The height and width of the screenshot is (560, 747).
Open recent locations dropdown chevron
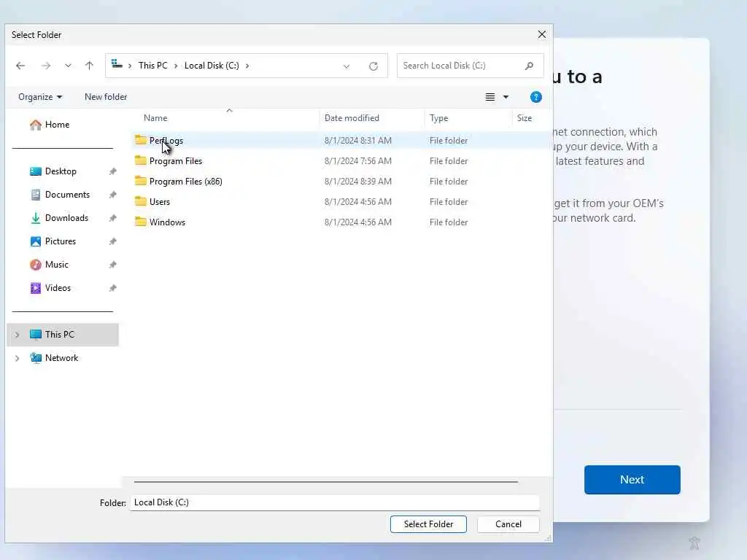[x=68, y=66]
